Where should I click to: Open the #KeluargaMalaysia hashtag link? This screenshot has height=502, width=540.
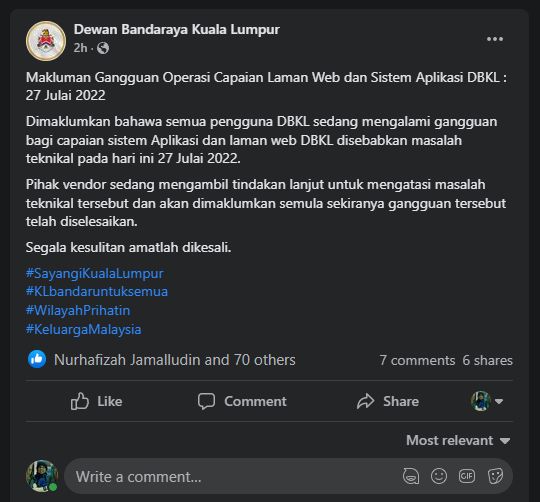(x=83, y=330)
